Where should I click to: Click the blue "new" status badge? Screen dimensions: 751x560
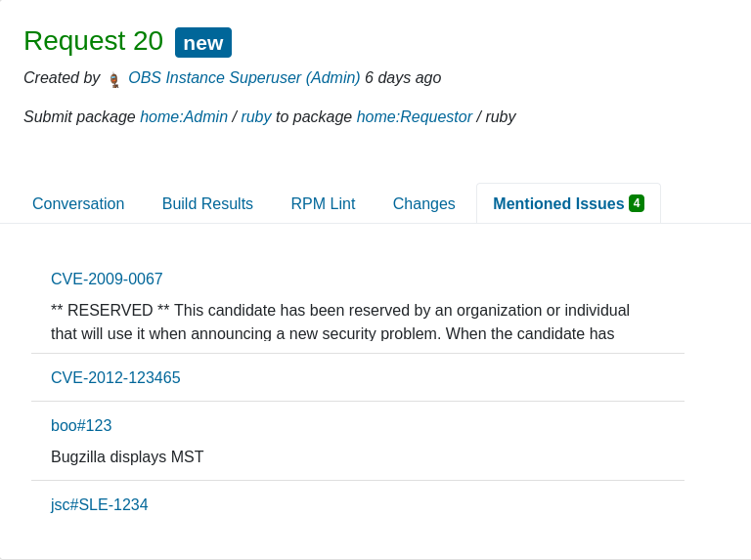(x=203, y=43)
